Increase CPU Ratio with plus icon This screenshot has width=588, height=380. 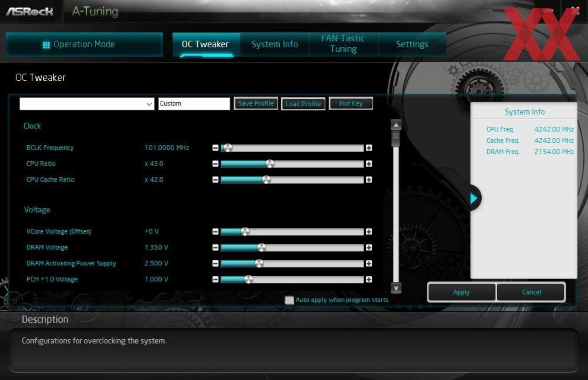tap(369, 164)
